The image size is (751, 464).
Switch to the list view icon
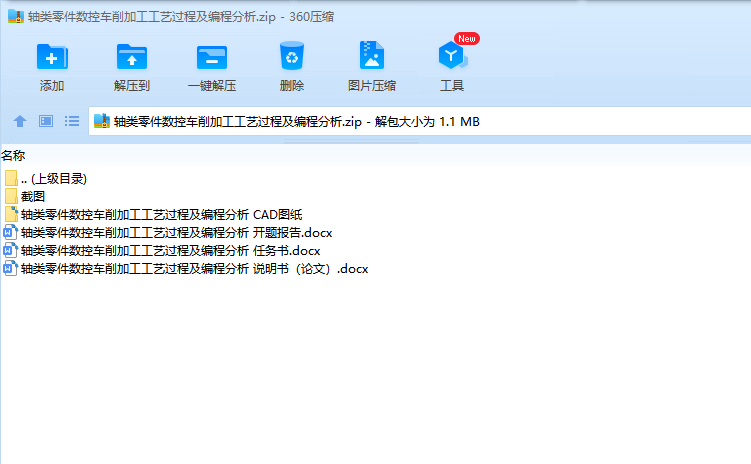tap(72, 121)
